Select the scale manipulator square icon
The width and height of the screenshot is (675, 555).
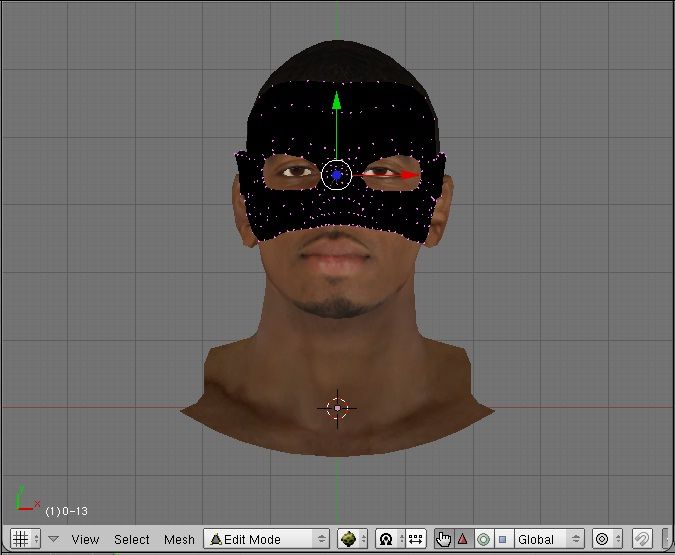tap(501, 539)
